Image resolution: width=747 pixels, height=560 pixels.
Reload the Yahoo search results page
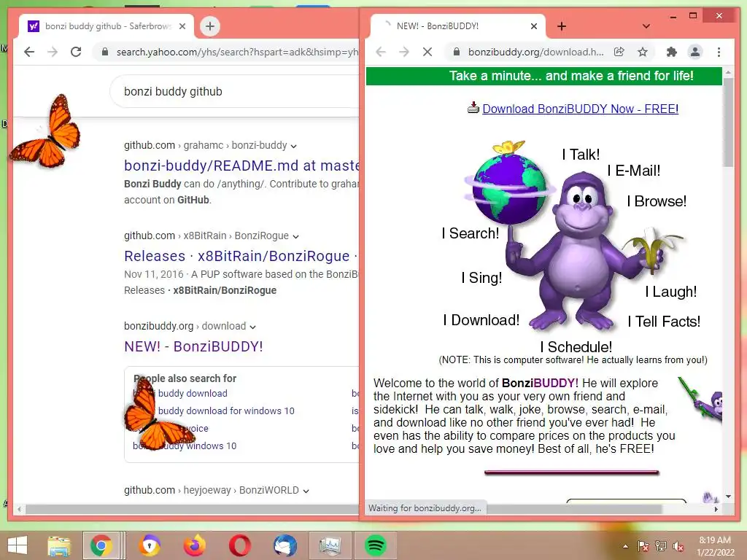(76, 52)
